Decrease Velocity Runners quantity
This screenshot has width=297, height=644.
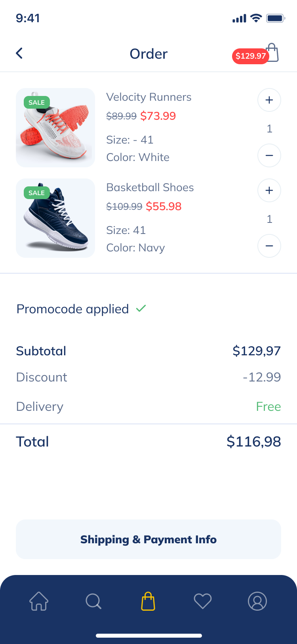[269, 155]
